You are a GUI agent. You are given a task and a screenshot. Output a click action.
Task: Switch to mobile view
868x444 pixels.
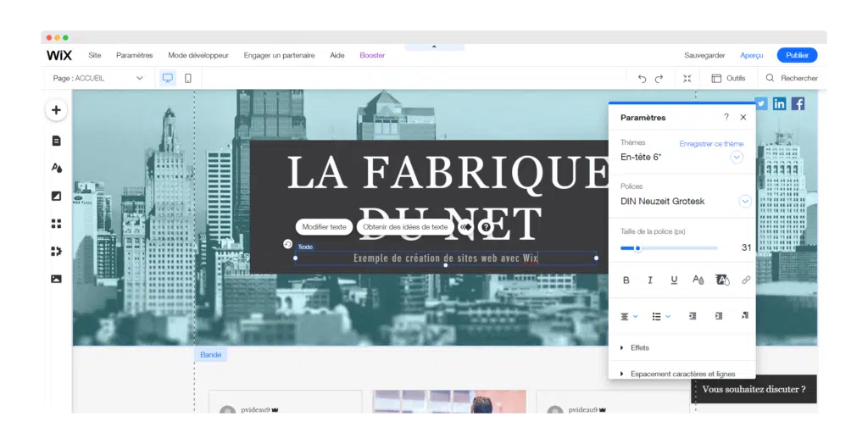(x=188, y=78)
